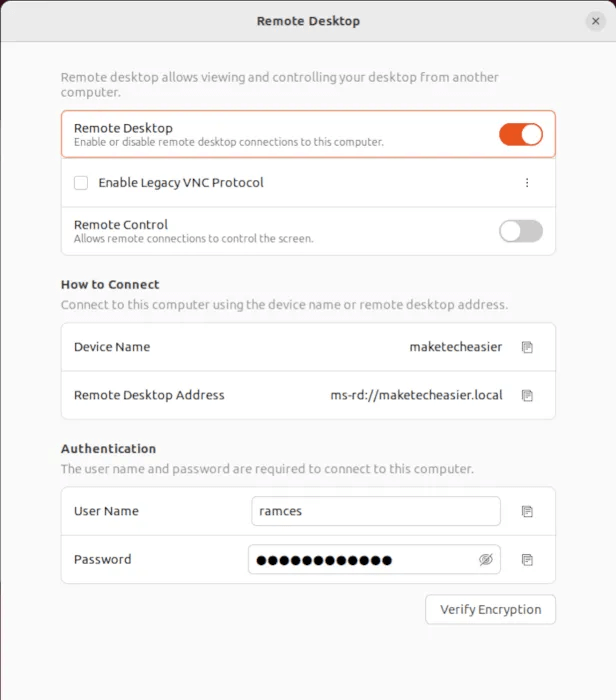Close the Remote Desktop dialog

595,21
